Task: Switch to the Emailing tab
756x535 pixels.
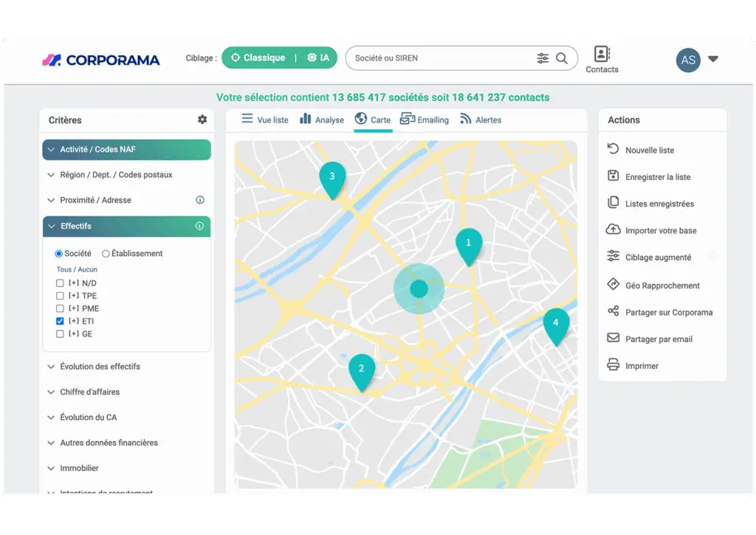Action: tap(425, 120)
